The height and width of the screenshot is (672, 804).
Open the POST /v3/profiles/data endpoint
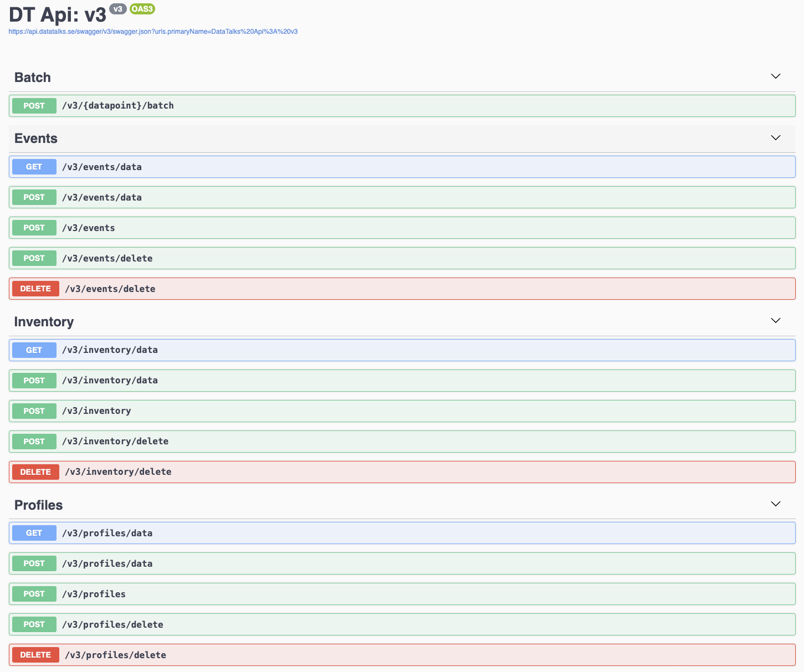pyautogui.click(x=402, y=563)
